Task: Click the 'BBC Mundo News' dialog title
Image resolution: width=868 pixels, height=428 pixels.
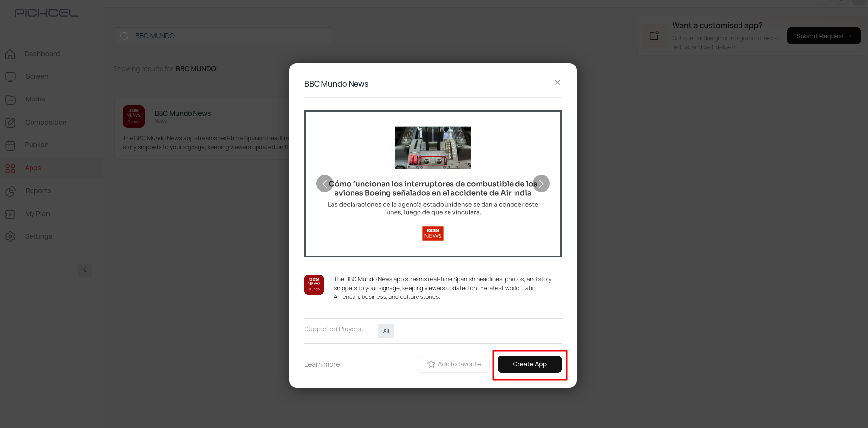Action: pyautogui.click(x=336, y=84)
